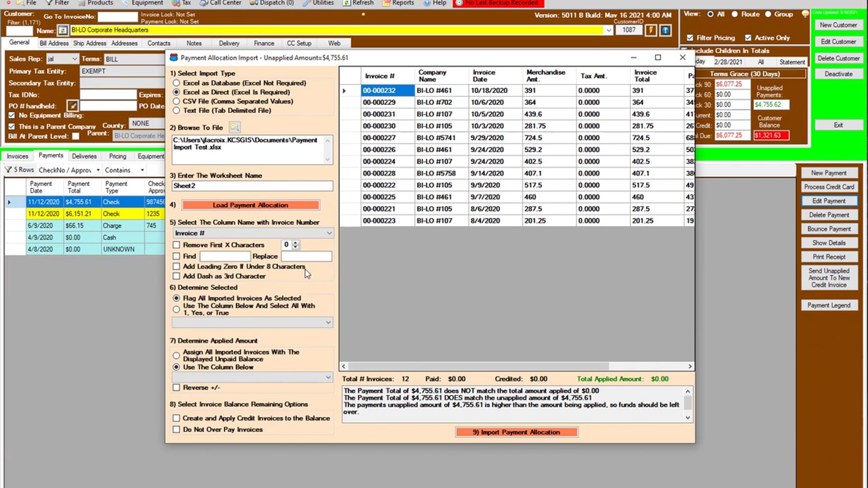Viewport: 868px width, 488px height.
Task: Open the Deliveries tab
Action: click(84, 156)
